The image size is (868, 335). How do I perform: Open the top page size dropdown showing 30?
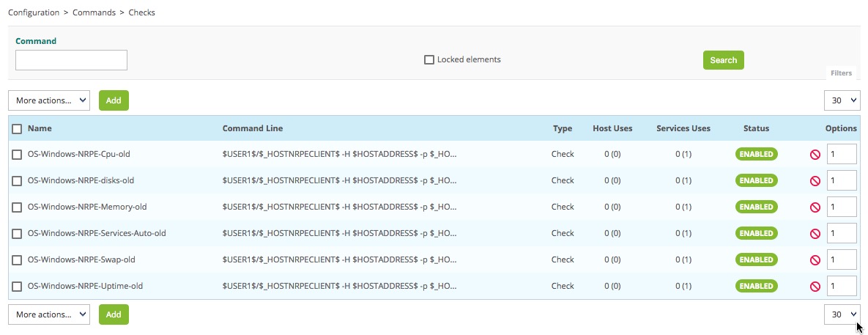pyautogui.click(x=842, y=100)
